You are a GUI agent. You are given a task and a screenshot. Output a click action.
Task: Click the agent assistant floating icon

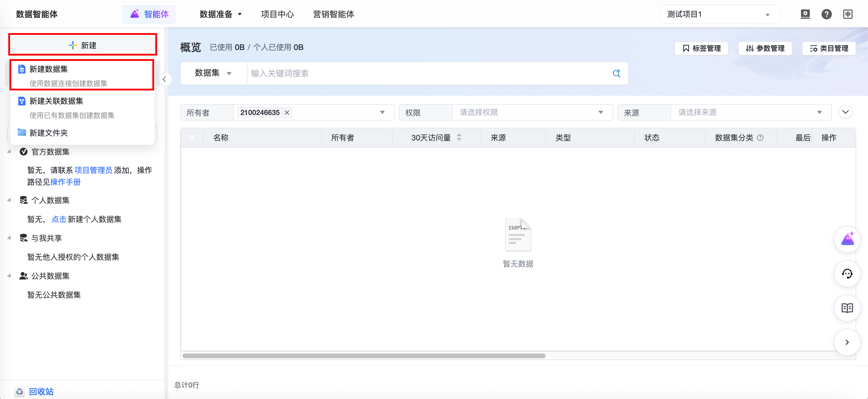(847, 239)
